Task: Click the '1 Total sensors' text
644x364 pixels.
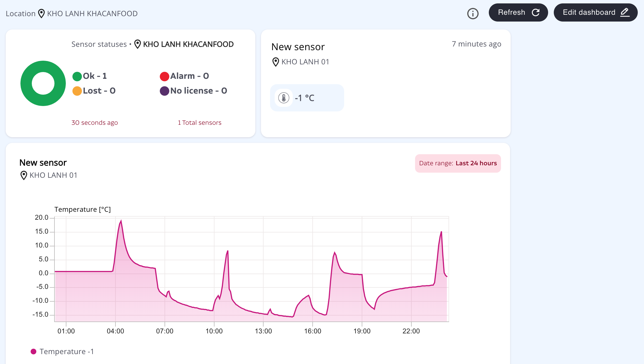Action: point(199,122)
